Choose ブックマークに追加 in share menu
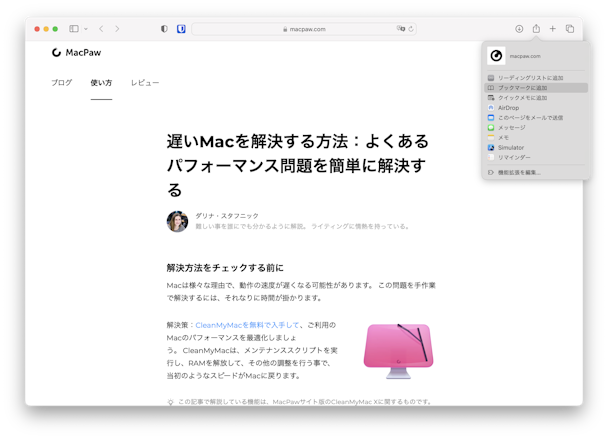The width and height of the screenshot is (608, 439). (x=536, y=88)
